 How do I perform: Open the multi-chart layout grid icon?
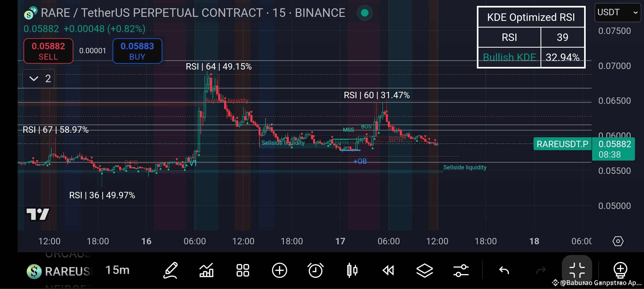click(242, 270)
